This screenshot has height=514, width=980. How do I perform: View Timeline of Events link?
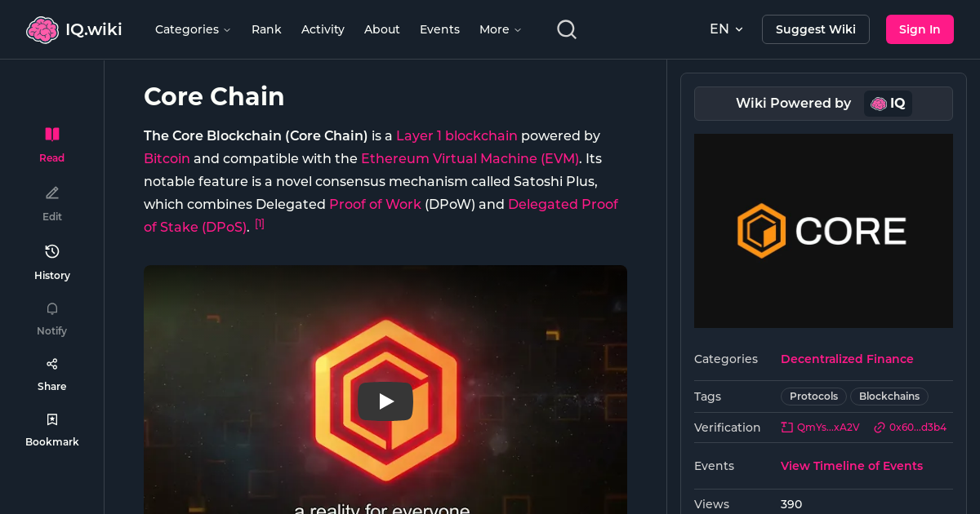[x=851, y=465]
